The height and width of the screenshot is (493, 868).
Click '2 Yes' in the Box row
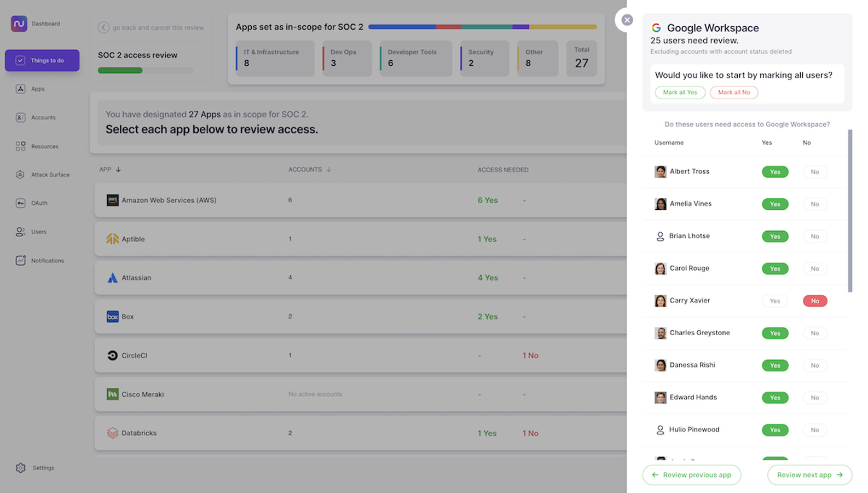tap(488, 317)
